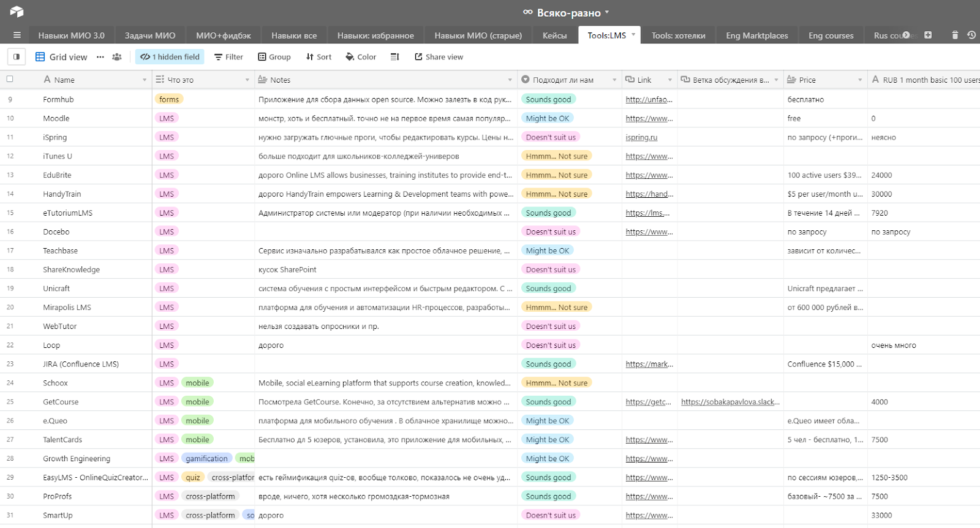The image size is (980, 528).
Task: Switch to the Кейсы tab
Action: point(554,36)
